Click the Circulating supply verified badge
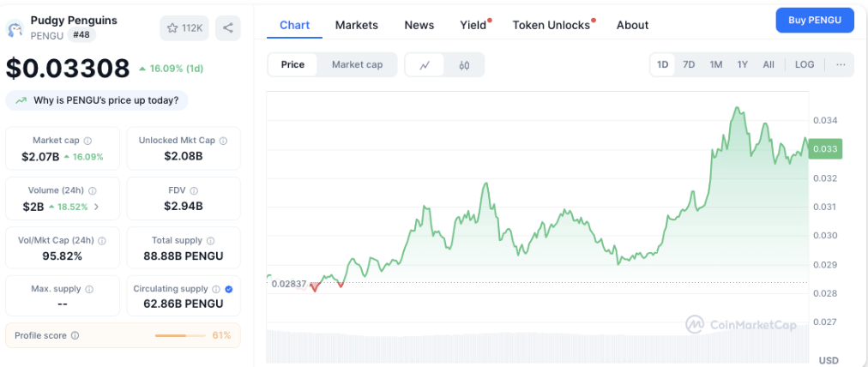868x367 pixels. pyautogui.click(x=228, y=289)
